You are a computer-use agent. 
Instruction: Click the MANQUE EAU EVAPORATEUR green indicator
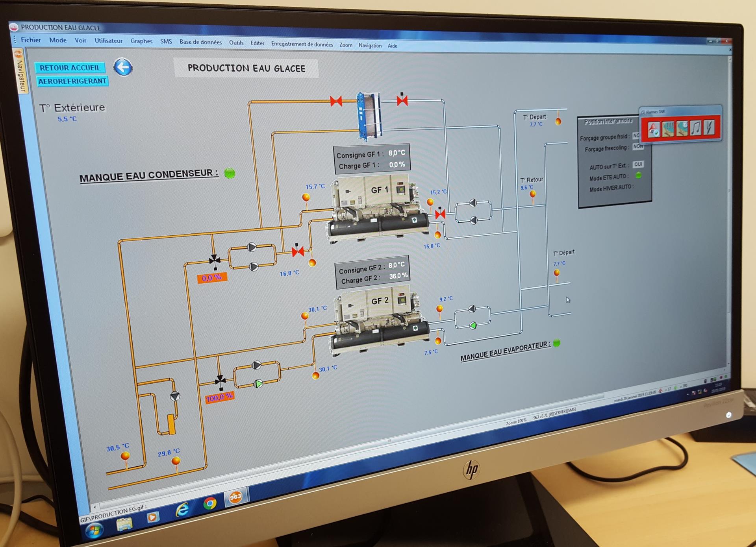tap(557, 343)
